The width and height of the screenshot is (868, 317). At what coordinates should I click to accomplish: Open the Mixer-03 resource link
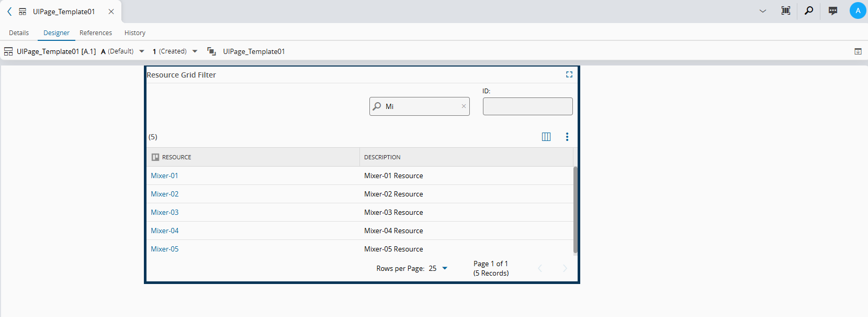click(164, 212)
